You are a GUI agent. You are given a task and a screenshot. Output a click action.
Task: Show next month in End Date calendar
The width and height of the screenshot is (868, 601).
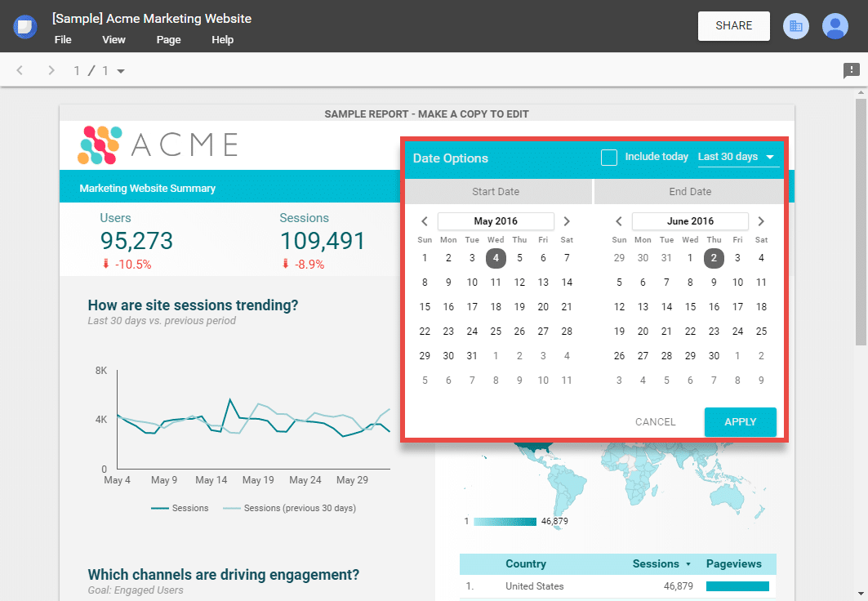click(x=761, y=221)
